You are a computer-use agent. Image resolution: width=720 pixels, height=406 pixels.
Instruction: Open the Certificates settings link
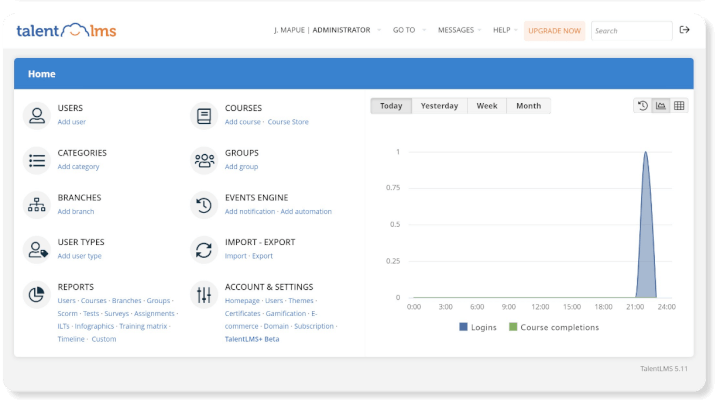242,313
